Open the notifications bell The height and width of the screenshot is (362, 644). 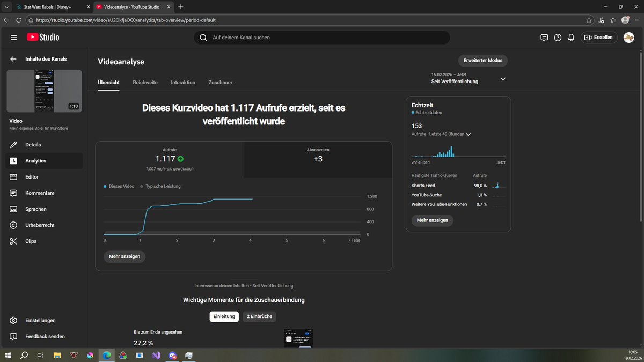571,38
